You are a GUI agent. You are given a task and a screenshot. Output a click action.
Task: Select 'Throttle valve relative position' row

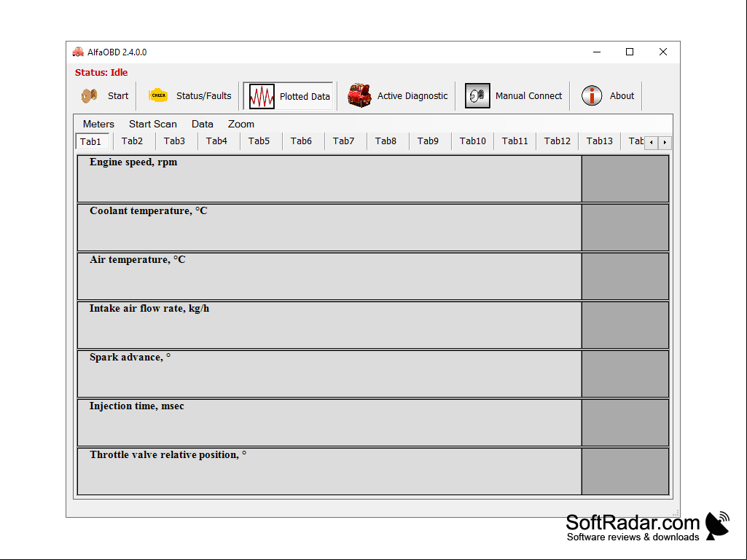pyautogui.click(x=329, y=471)
